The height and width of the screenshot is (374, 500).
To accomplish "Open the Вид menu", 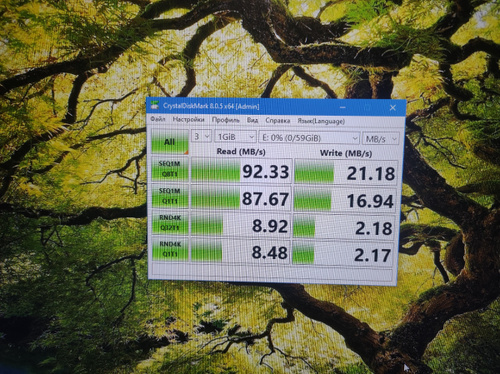I will 252,120.
